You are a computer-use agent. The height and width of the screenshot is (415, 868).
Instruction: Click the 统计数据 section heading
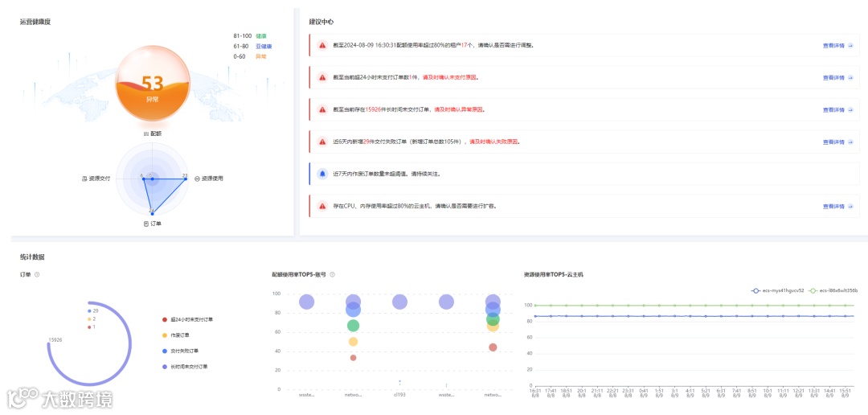(32, 257)
